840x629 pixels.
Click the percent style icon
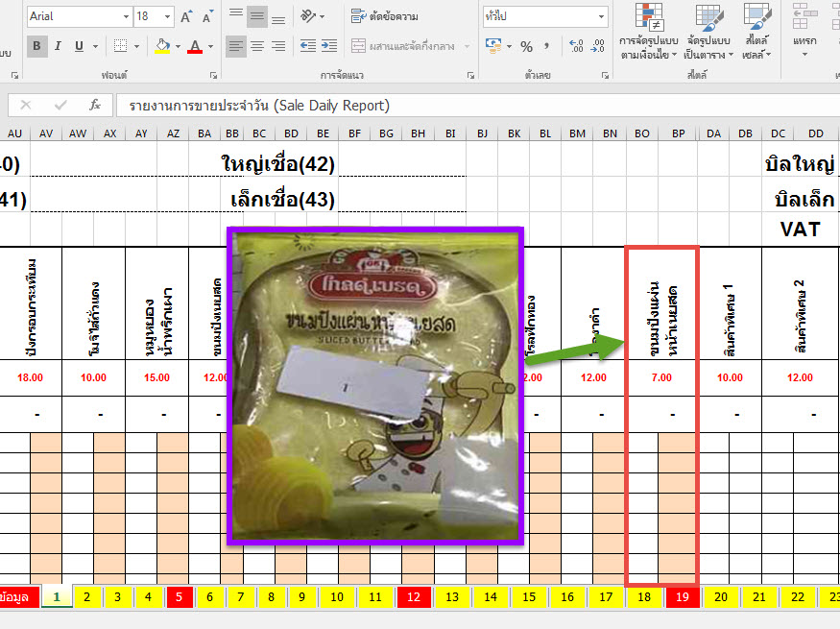[526, 46]
